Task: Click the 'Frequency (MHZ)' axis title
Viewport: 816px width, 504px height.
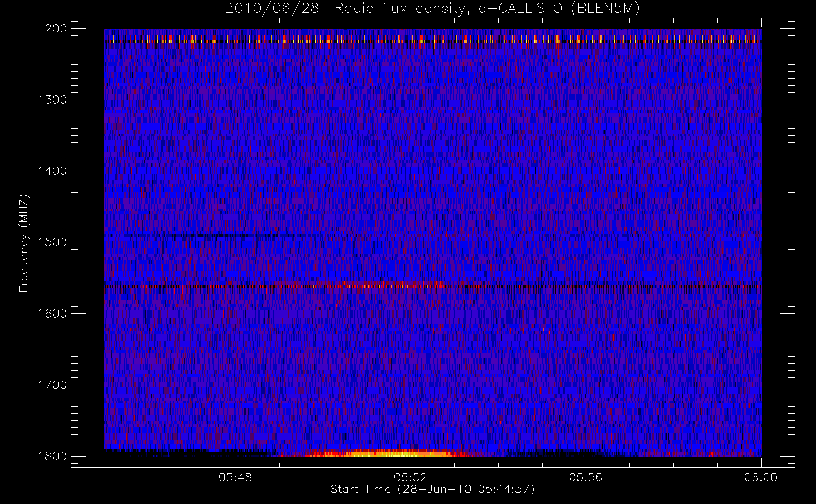Action: [24, 243]
